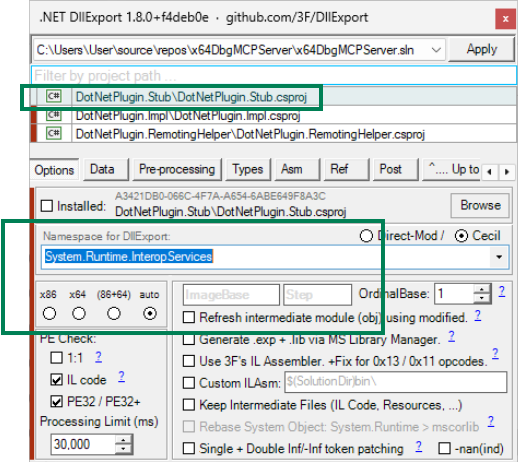Click C# icon of DotNetPlugin.Stub project

[x=54, y=97]
